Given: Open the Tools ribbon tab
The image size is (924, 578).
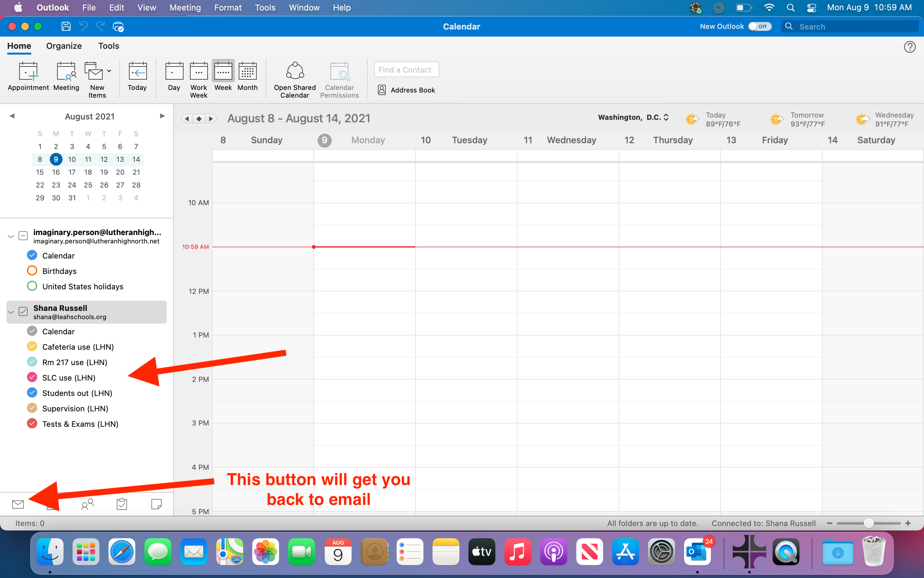Looking at the screenshot, I should coord(108,46).
